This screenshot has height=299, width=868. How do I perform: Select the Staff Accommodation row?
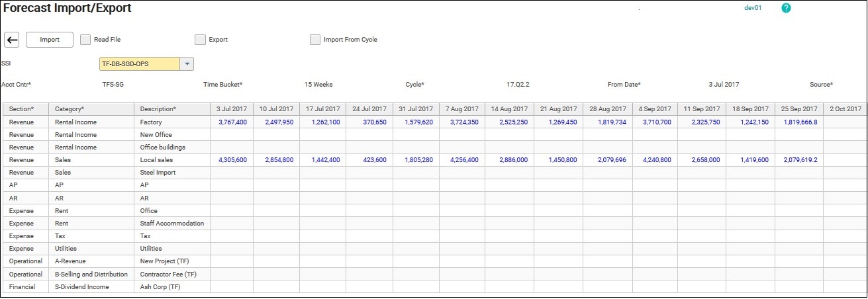171,224
